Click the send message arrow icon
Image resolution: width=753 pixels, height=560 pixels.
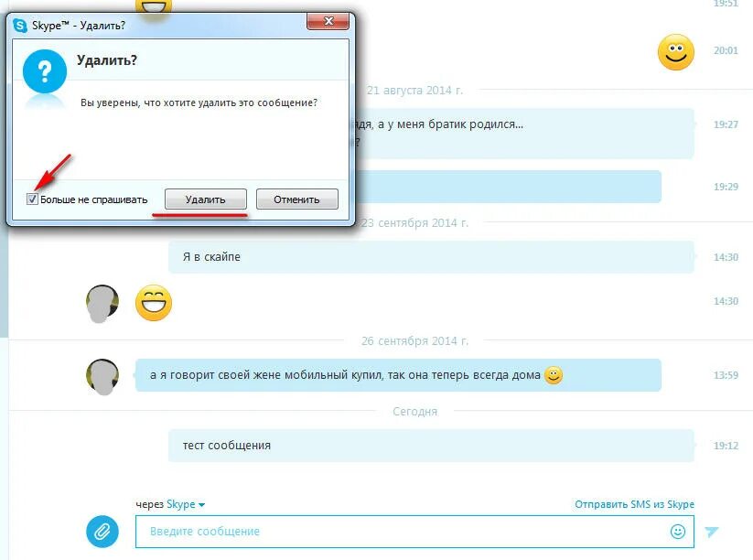tap(711, 532)
